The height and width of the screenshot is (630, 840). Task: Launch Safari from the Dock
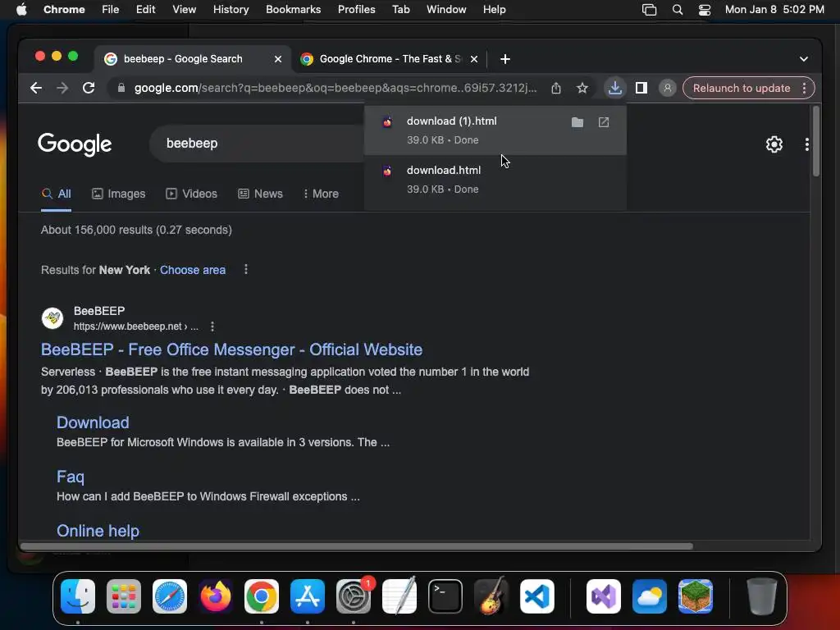[x=170, y=596]
